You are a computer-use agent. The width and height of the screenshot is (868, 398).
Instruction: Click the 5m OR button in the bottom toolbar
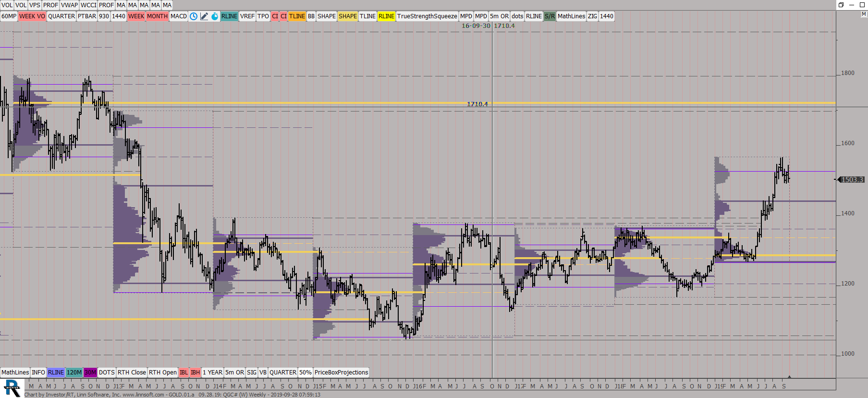coord(235,373)
